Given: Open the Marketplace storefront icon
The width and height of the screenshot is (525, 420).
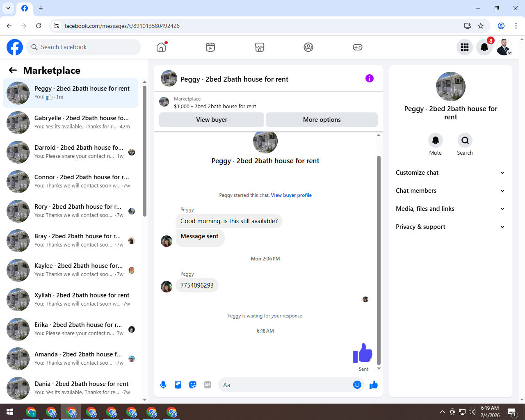Looking at the screenshot, I should (x=260, y=47).
